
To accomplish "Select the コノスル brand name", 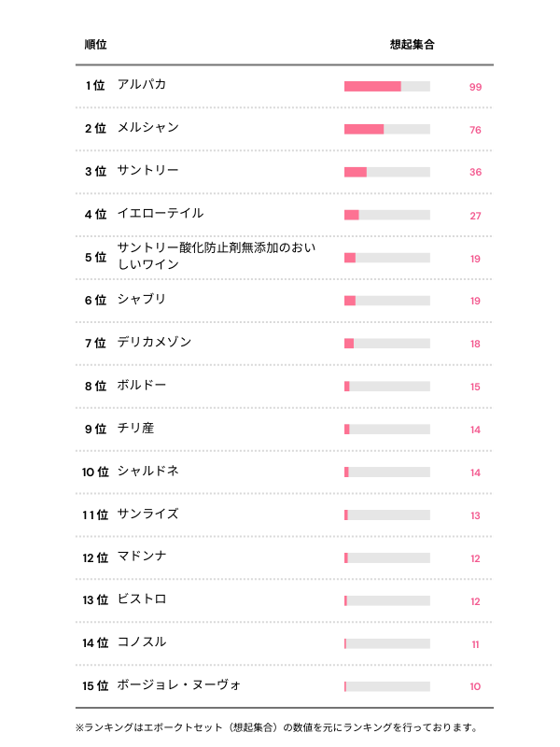I will point(142,643).
